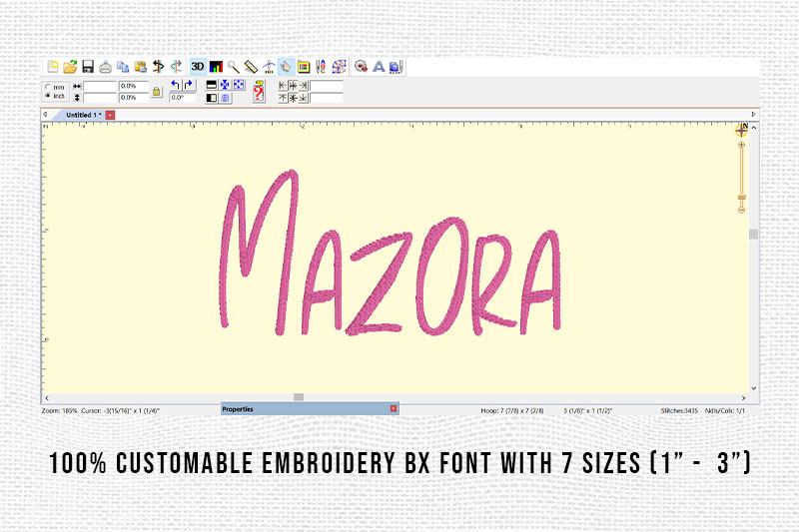799x532 pixels.
Task: Flip the design vertically
Action: coord(212,85)
